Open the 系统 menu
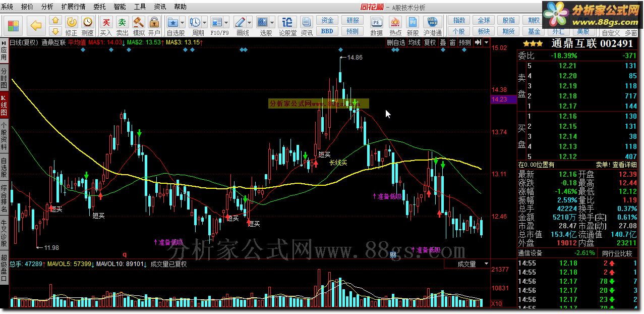This screenshot has height=314, width=644. tap(8, 7)
